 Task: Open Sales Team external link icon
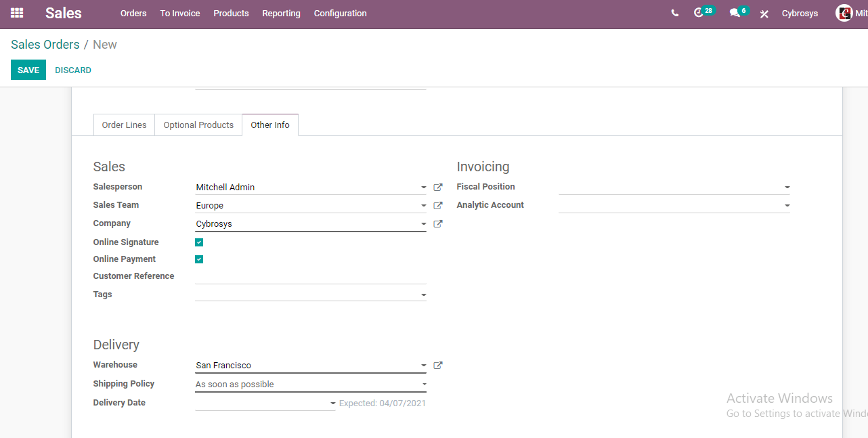pos(438,206)
